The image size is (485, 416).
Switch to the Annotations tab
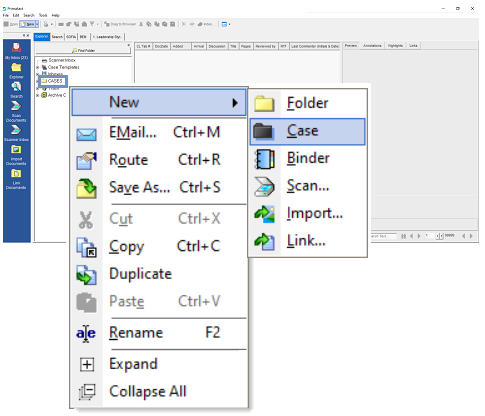click(372, 46)
